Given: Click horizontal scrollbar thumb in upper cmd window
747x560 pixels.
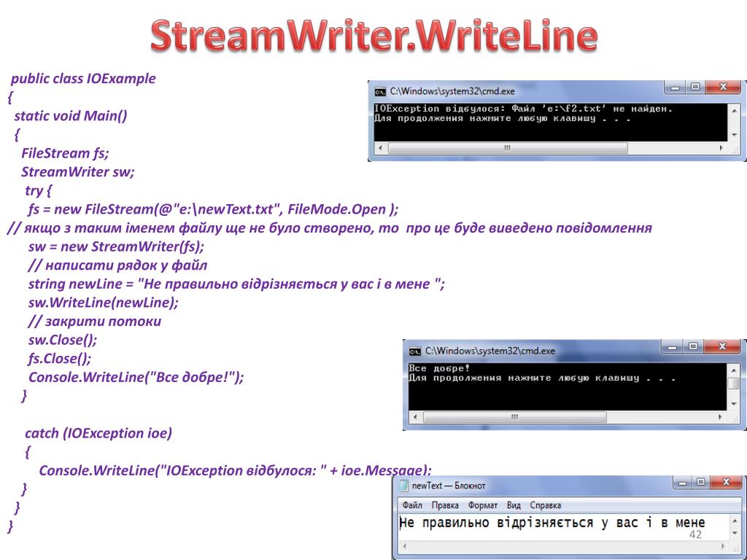Looking at the screenshot, I should pos(508,148).
